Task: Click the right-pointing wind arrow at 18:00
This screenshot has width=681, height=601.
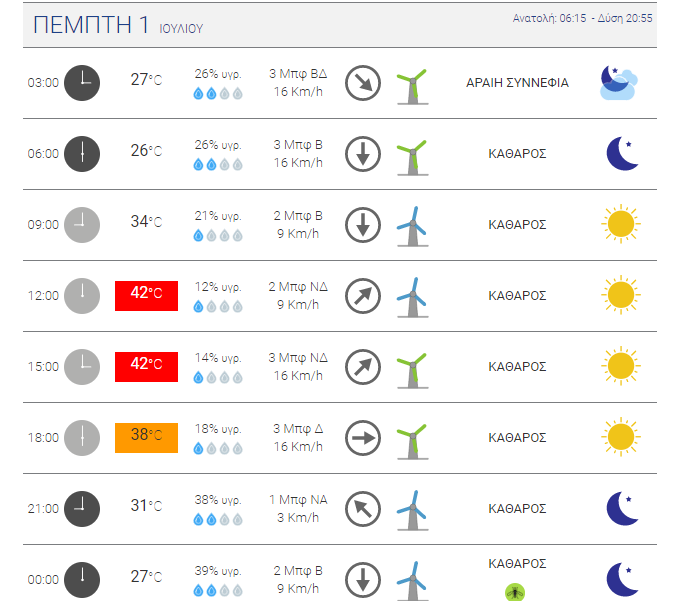Action: tap(363, 438)
